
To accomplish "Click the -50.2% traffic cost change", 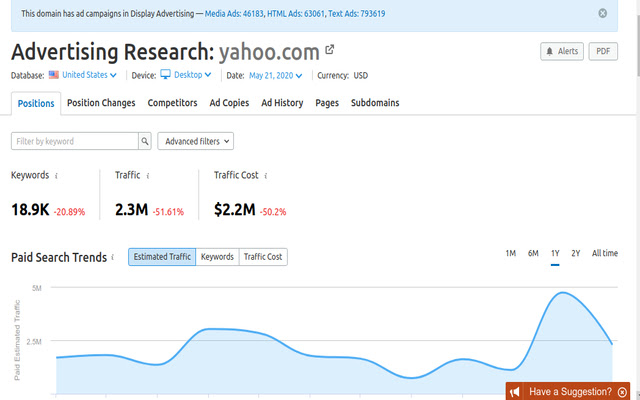I will [273, 212].
